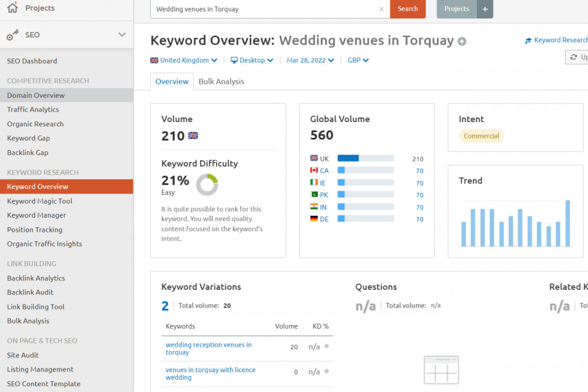Screen dimensions: 588x392
Task: Click the plus icon beside Projects button
Action: [484, 9]
